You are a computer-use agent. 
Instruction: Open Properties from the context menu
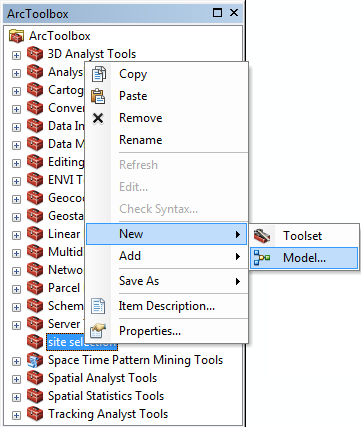click(x=167, y=331)
